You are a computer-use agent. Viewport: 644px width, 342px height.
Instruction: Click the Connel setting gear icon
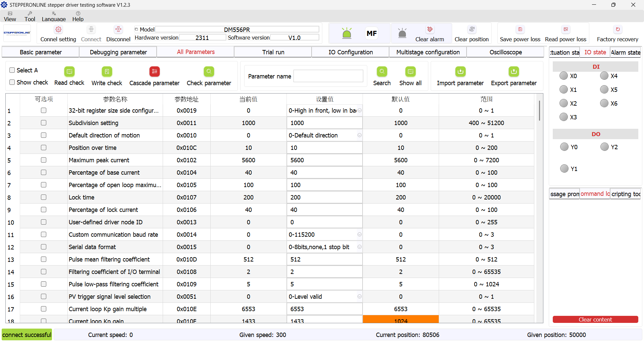click(58, 30)
